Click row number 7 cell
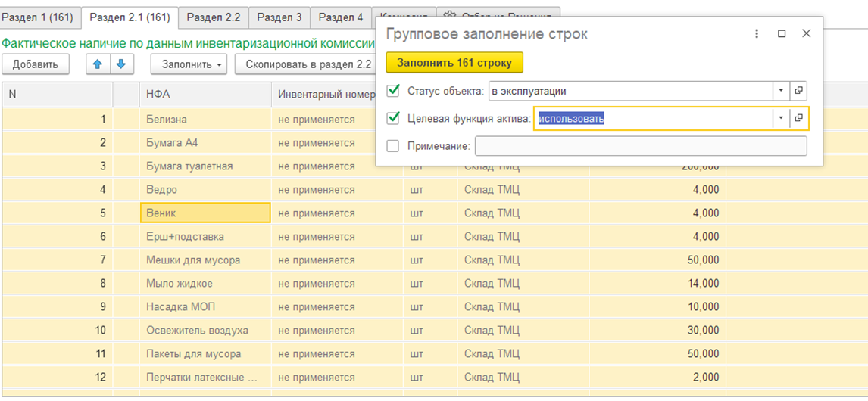Screen dimensions: 868x401 [x=57, y=260]
